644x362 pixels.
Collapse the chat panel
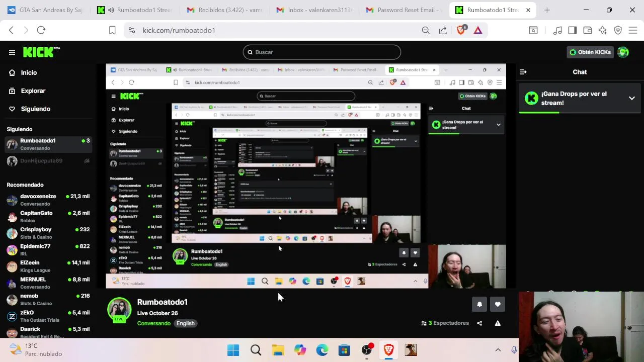click(x=523, y=72)
